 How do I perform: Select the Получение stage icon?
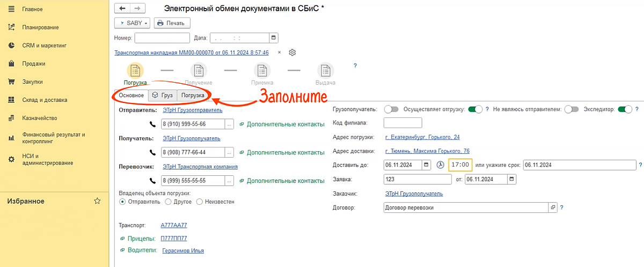199,71
